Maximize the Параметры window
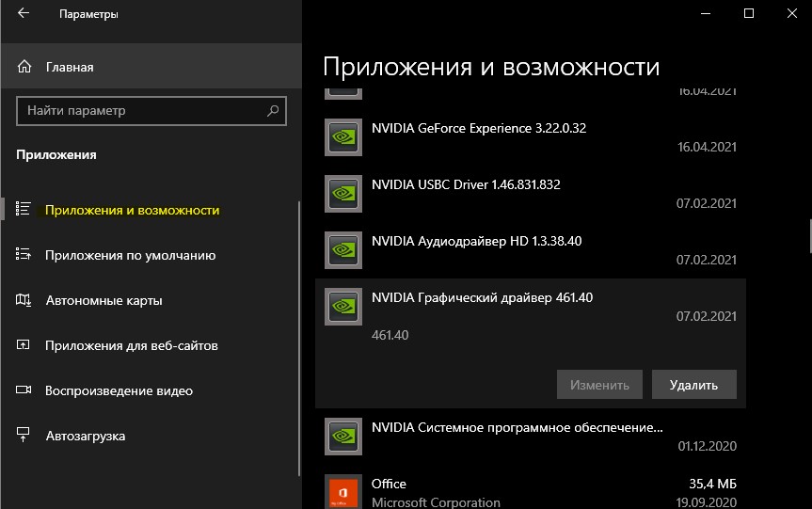Image resolution: width=812 pixels, height=509 pixels. [x=749, y=13]
